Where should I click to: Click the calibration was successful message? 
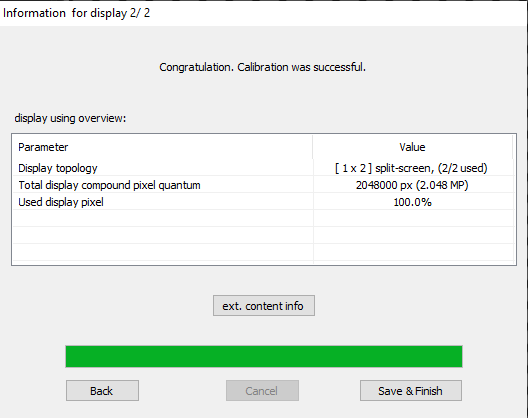262,67
